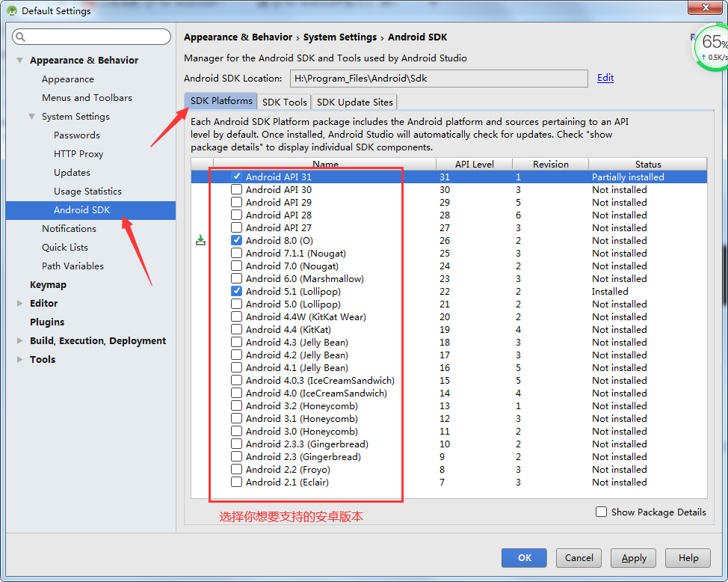Click the Android Studio icon in title bar

(12, 10)
